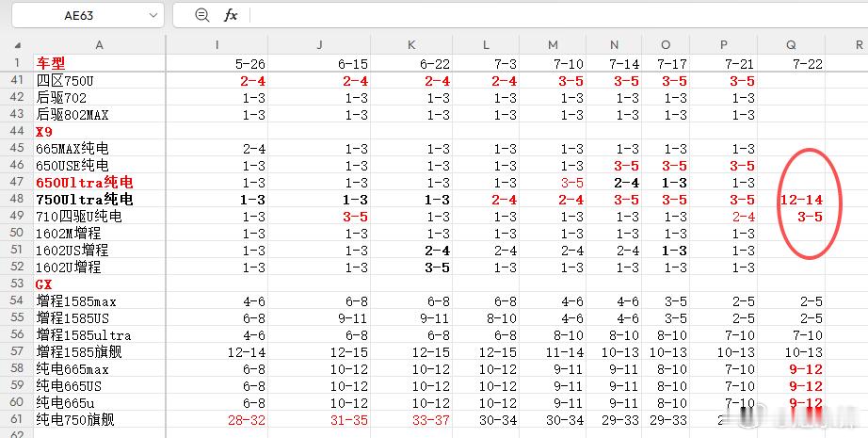Click the zoom magnifier icon in formula bar
This screenshot has height=438, width=868.
pyautogui.click(x=202, y=15)
